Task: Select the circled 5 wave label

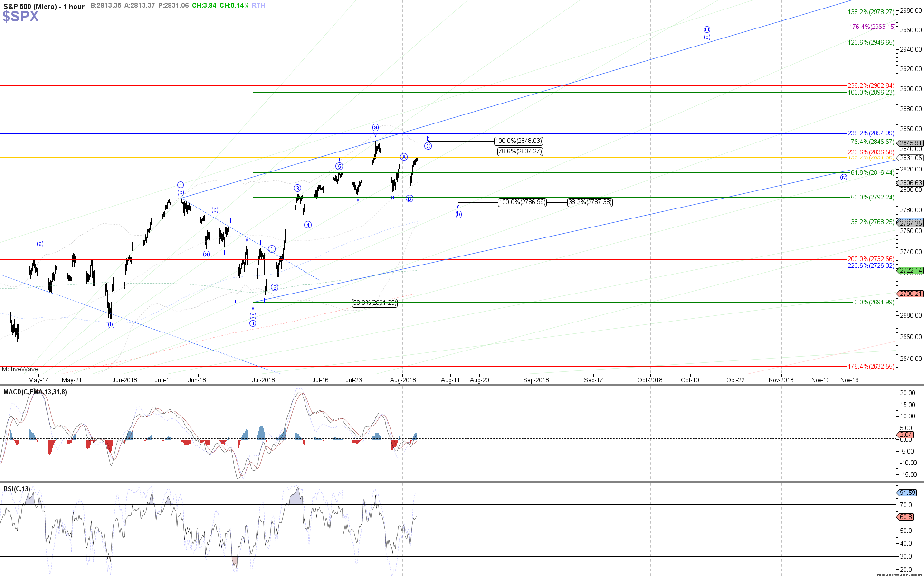Action: 339,166
